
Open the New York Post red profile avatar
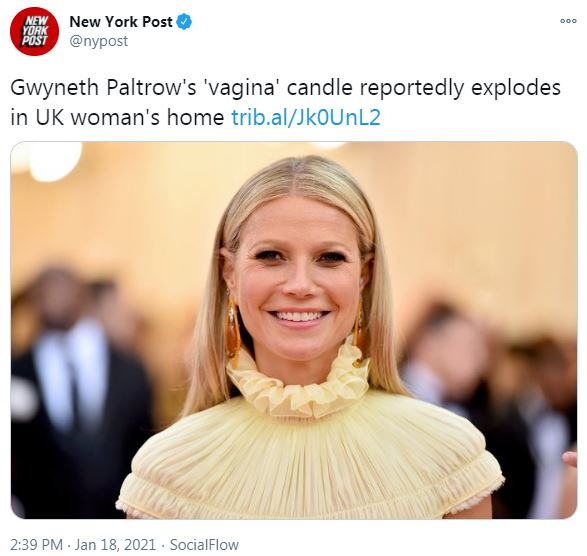pos(34,31)
